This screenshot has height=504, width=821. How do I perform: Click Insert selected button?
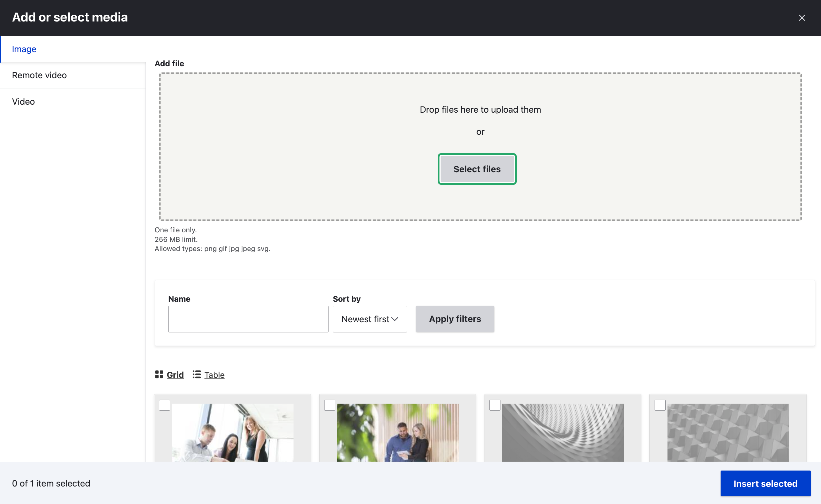pyautogui.click(x=765, y=483)
